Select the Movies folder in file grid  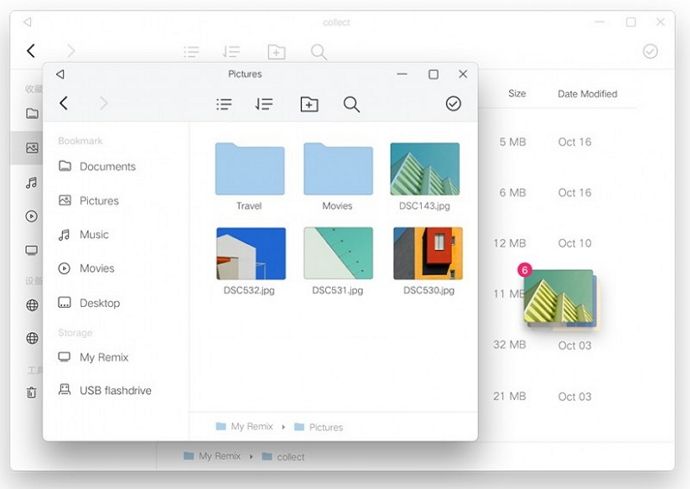pyautogui.click(x=338, y=169)
